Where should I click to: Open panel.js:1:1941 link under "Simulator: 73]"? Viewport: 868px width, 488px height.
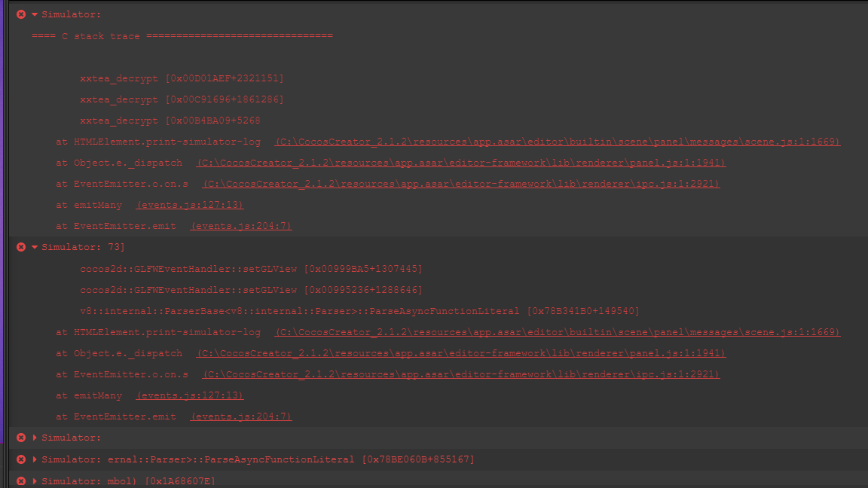[461, 353]
